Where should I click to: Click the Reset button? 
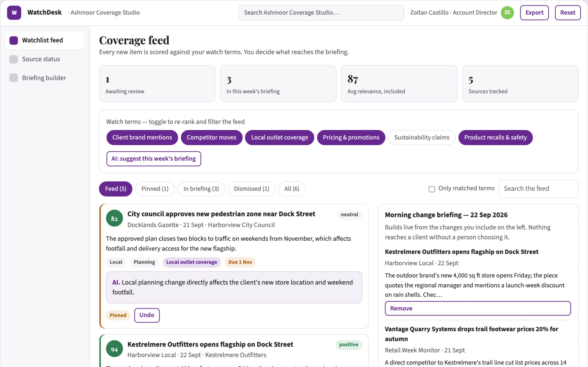pyautogui.click(x=568, y=12)
